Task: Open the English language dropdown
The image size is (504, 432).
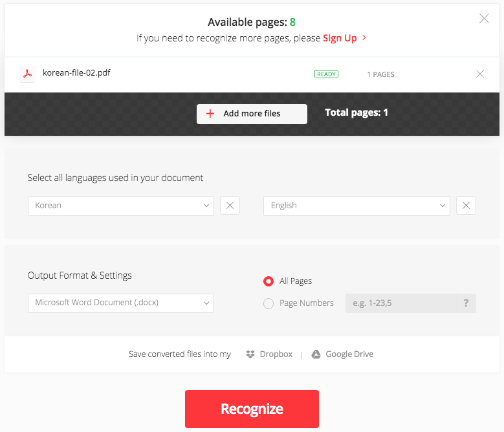Action: [x=356, y=206]
